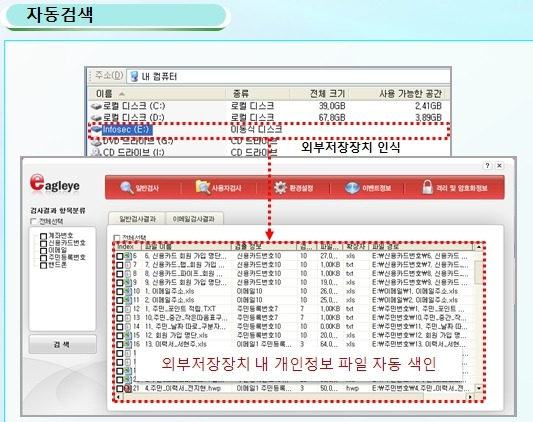Click the help question mark button
Image resolution: width=533 pixels, height=422 pixels.
click(x=487, y=166)
